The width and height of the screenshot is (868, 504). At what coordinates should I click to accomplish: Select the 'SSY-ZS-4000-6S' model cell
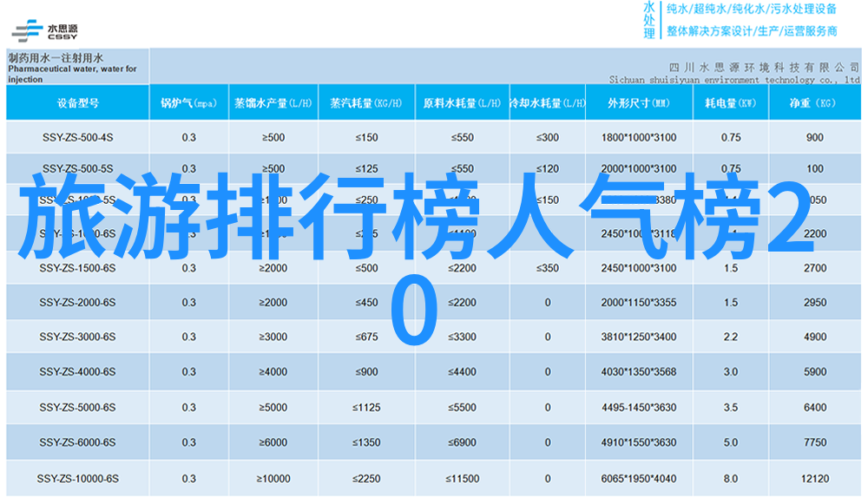(x=77, y=372)
